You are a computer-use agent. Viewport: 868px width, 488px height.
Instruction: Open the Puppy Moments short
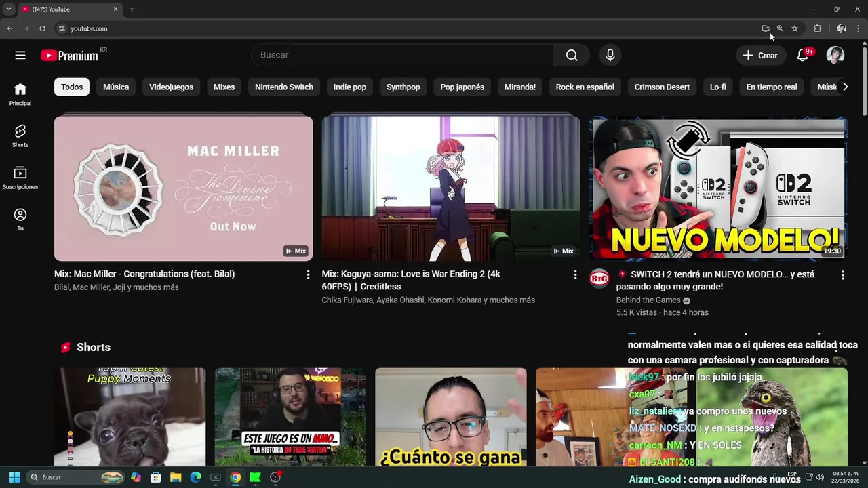[x=130, y=417]
